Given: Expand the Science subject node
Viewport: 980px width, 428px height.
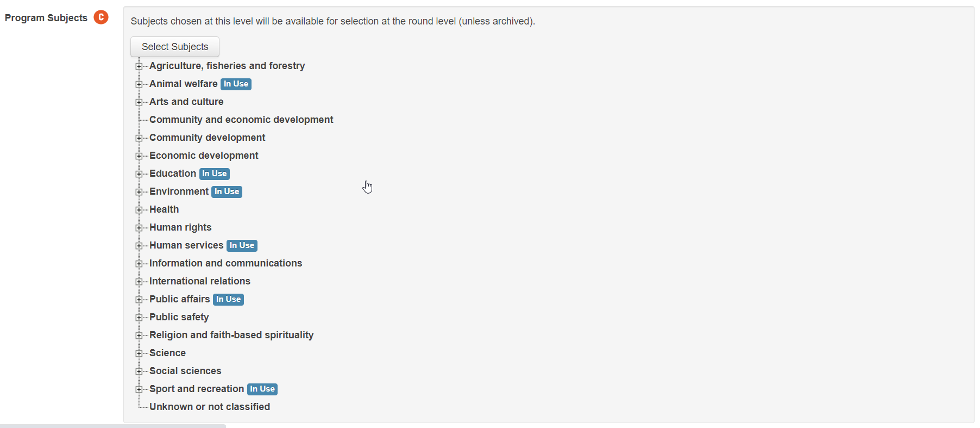Looking at the screenshot, I should tap(139, 353).
